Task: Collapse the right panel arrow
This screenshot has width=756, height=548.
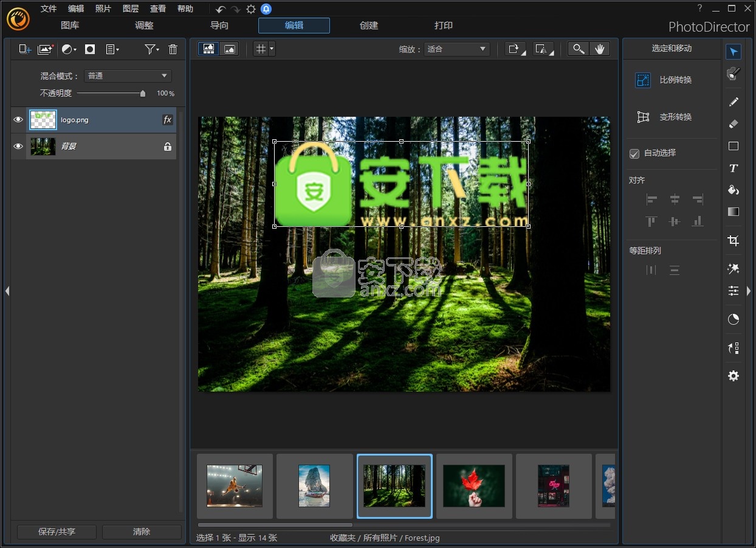Action: coord(749,291)
